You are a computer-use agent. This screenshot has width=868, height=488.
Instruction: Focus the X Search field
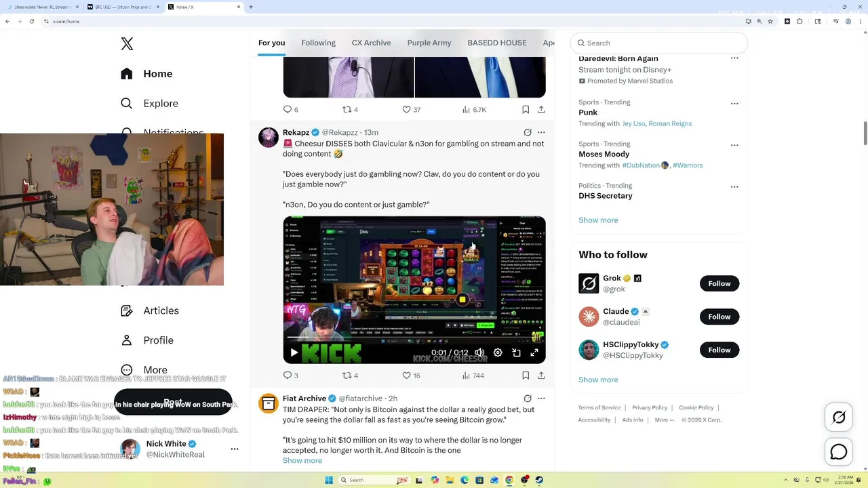659,43
